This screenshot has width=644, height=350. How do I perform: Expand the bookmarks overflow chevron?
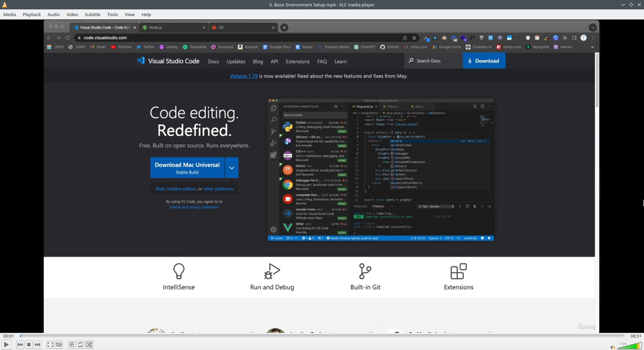point(592,47)
